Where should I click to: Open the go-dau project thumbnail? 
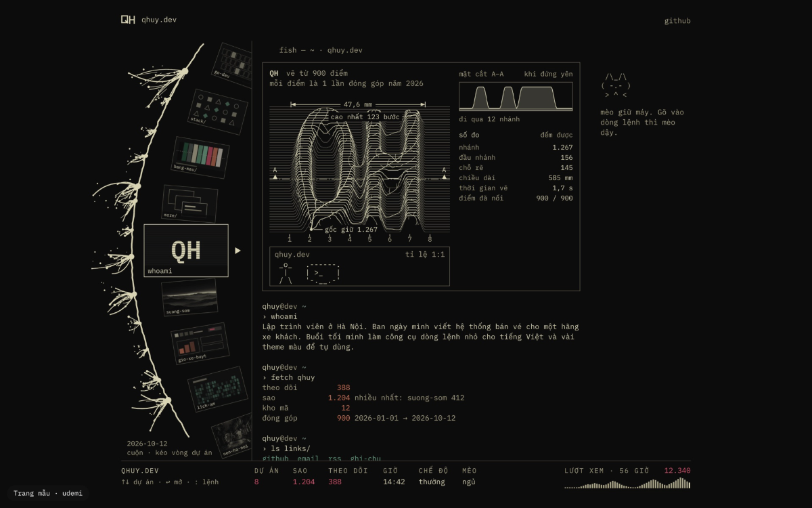point(233,62)
